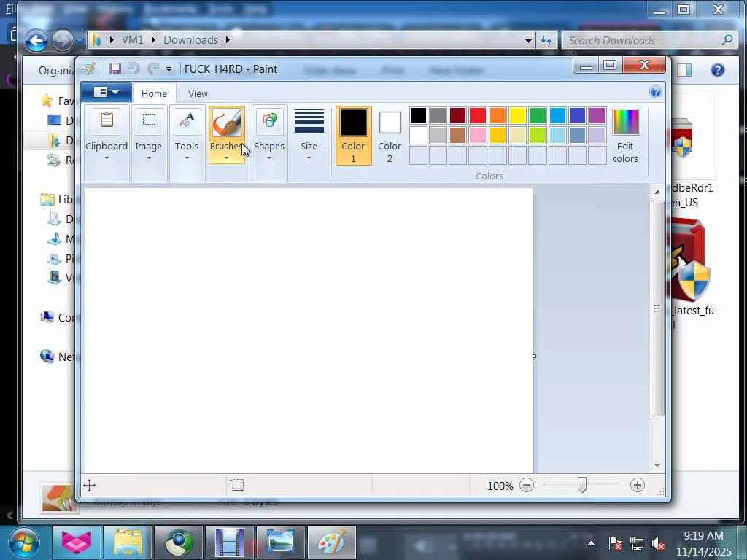Click Explorer refresh button

tap(546, 41)
